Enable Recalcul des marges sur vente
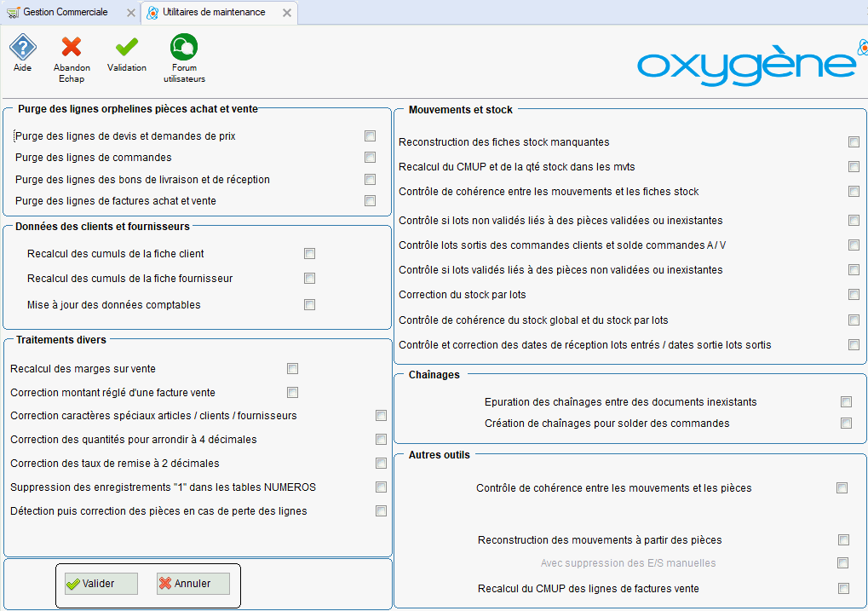Viewport: 868px width, 611px height. [292, 369]
